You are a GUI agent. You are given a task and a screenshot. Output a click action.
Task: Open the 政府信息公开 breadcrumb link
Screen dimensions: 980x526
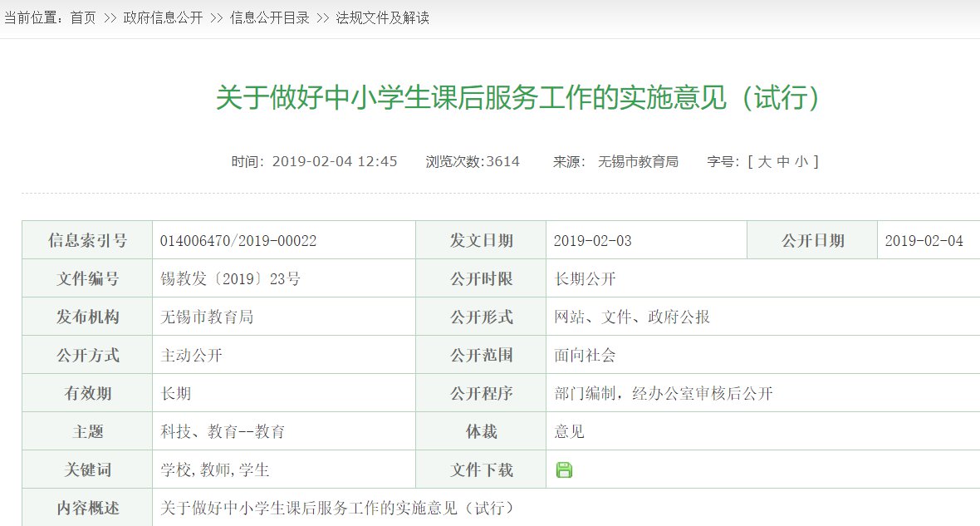pyautogui.click(x=163, y=17)
